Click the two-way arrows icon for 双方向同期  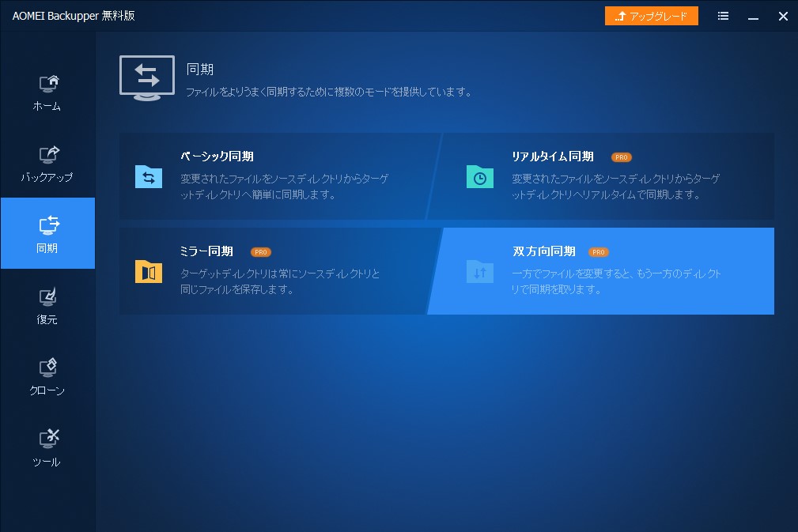click(x=479, y=271)
